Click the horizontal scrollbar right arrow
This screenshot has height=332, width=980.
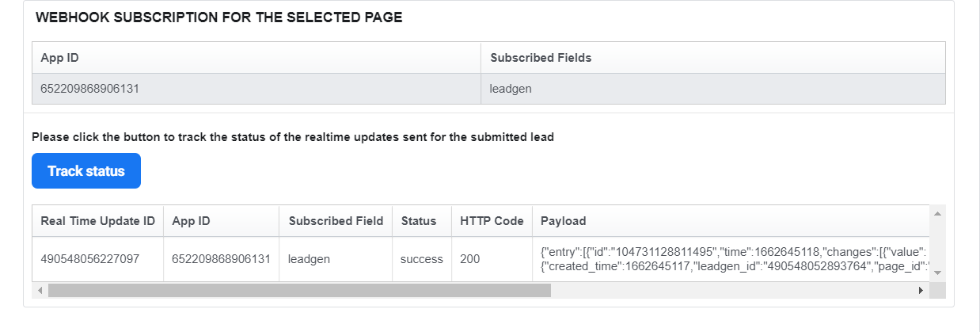[x=921, y=291]
